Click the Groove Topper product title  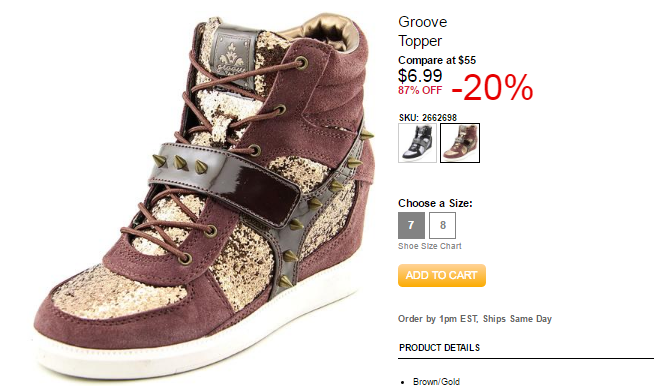(423, 31)
